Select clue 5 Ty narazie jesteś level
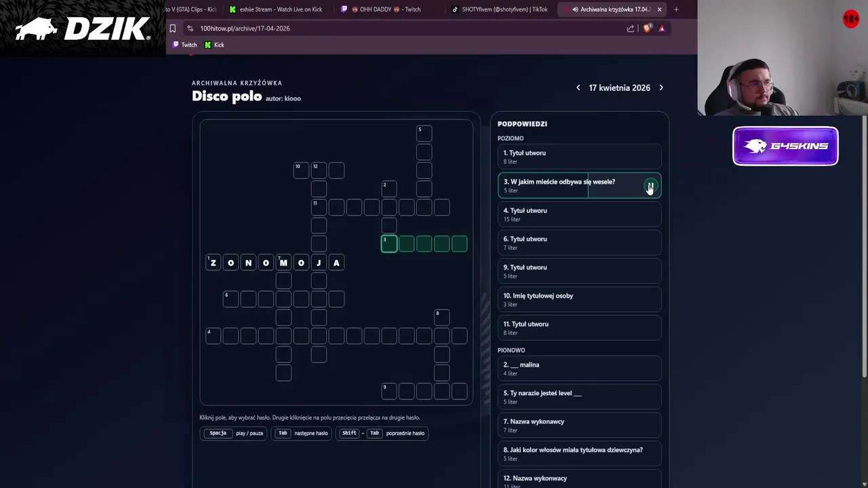 pos(580,397)
